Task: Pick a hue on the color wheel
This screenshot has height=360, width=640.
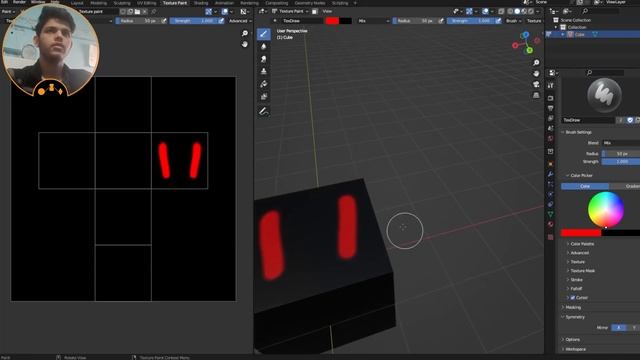Action: point(606,209)
